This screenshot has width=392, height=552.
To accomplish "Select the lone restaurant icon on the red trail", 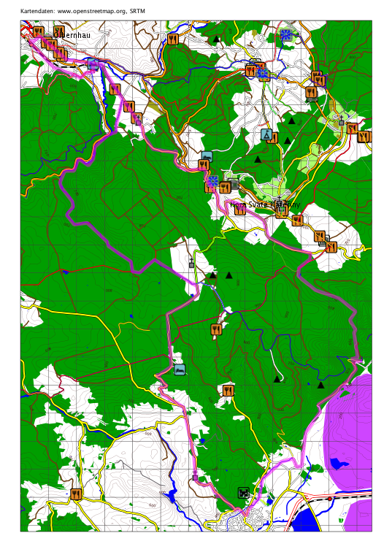I will point(216,329).
